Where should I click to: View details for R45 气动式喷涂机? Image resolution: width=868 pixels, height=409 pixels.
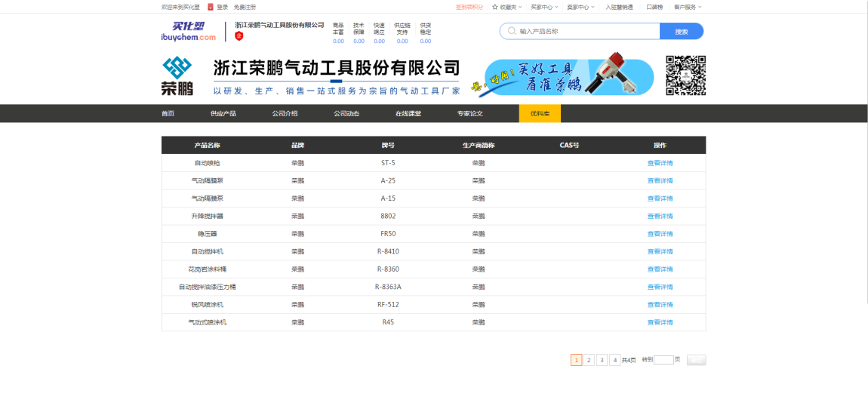[660, 322]
